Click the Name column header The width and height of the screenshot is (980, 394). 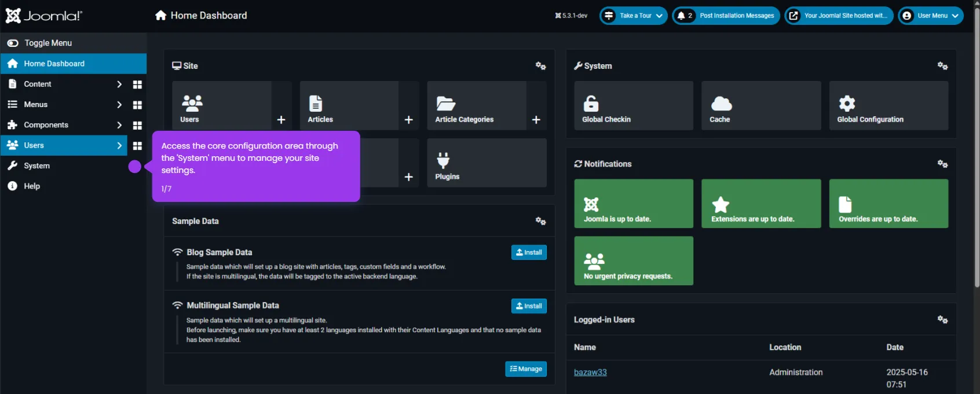pyautogui.click(x=585, y=347)
